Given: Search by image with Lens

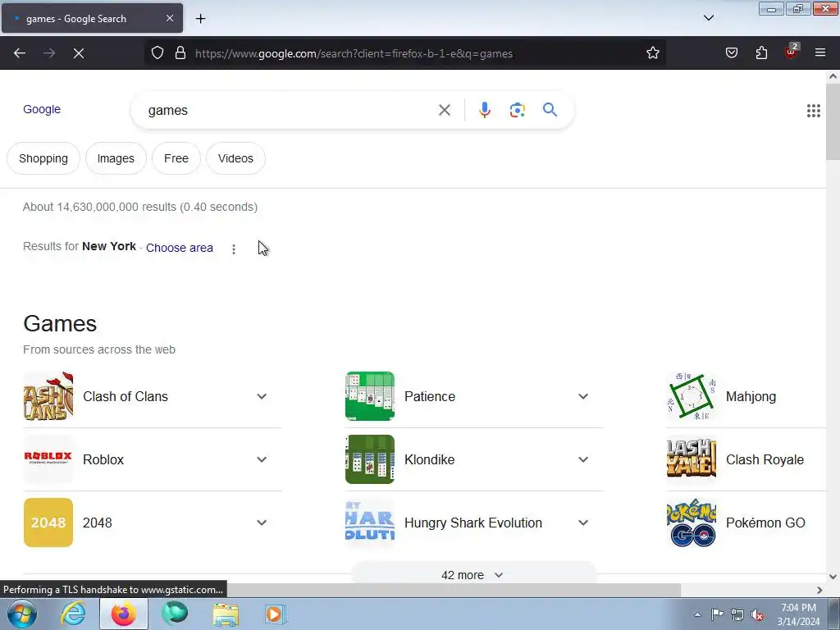Looking at the screenshot, I should 517,110.
